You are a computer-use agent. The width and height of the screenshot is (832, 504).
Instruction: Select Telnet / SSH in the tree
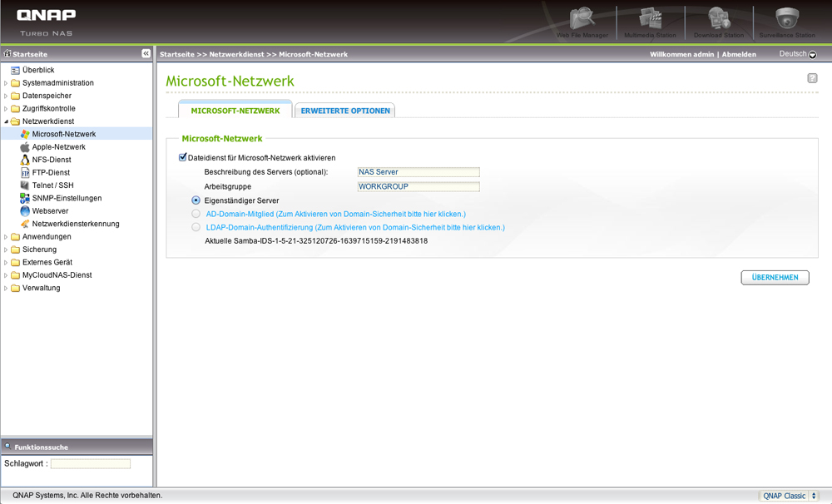(52, 185)
